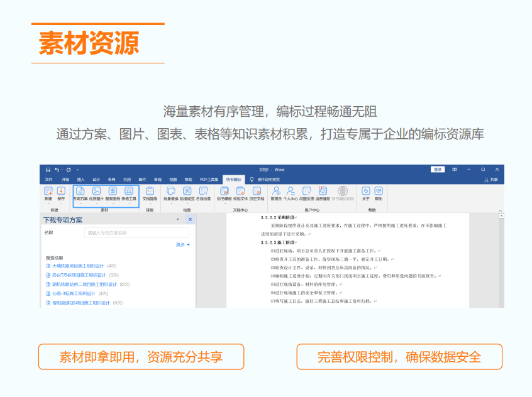Open the customize quick access dropdown

point(77,170)
